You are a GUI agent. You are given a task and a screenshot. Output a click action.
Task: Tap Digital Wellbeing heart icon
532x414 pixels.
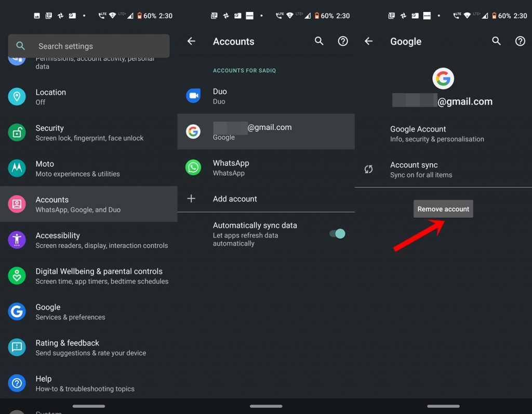tap(17, 276)
